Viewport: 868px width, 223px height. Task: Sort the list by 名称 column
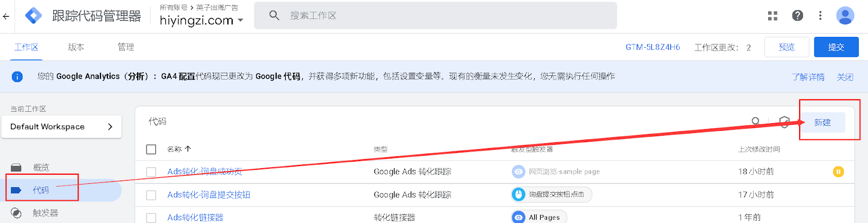(179, 149)
